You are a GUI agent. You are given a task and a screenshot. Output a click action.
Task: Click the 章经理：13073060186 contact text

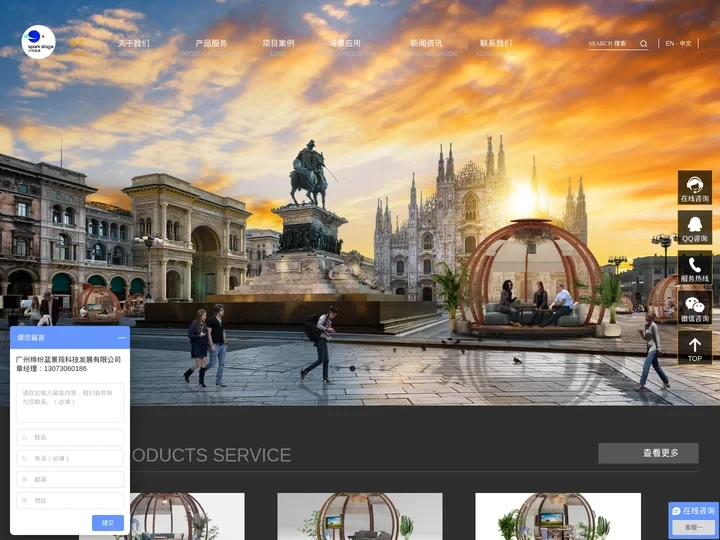[x=51, y=368]
